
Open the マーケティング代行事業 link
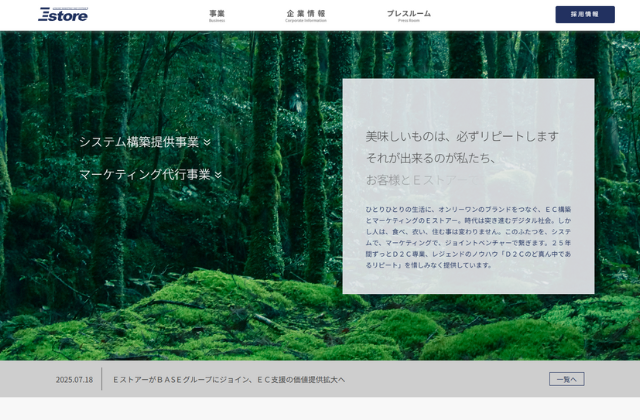tap(144, 174)
